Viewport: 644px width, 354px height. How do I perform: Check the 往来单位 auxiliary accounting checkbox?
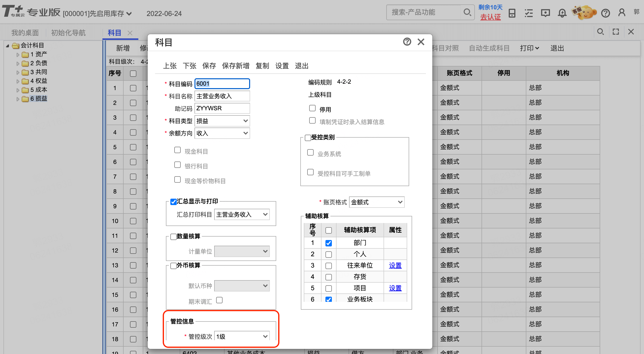pos(328,266)
